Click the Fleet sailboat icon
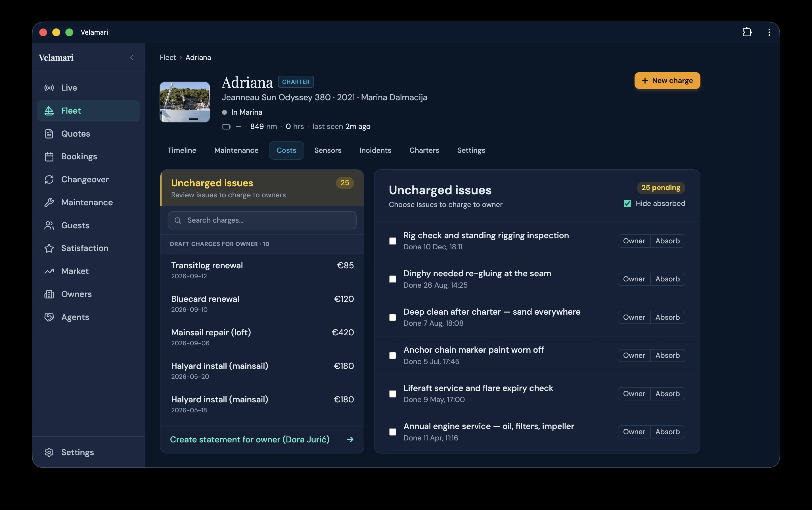812x510 pixels. (x=49, y=111)
